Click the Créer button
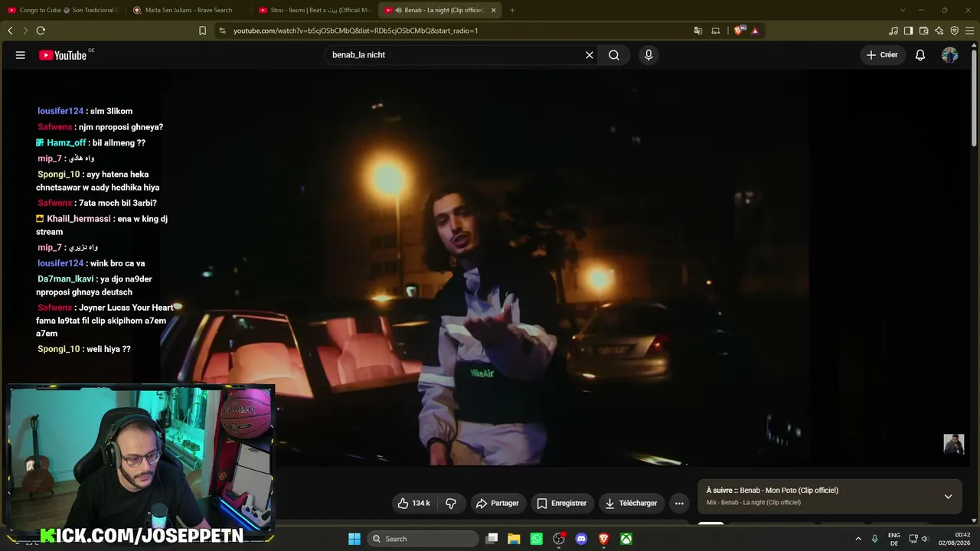 (x=882, y=55)
